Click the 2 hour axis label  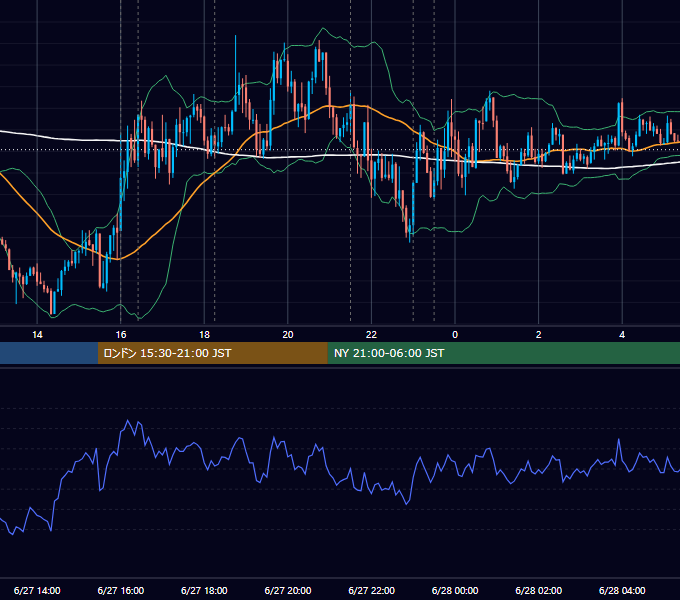(539, 335)
